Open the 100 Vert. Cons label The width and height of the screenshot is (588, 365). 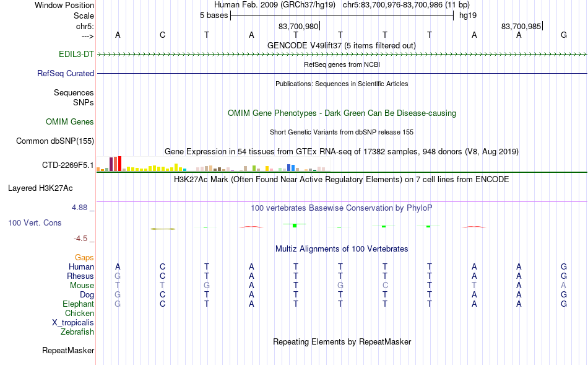tap(35, 222)
